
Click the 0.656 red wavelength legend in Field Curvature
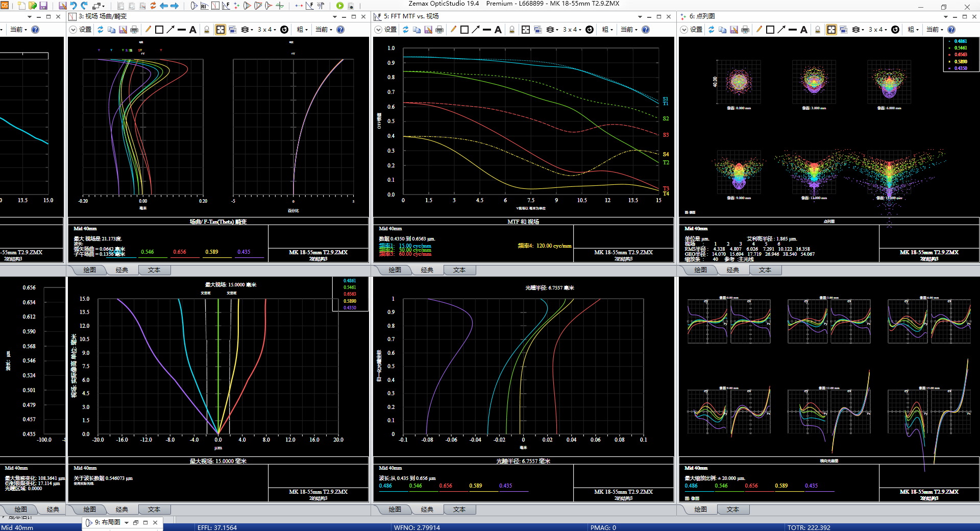(180, 252)
